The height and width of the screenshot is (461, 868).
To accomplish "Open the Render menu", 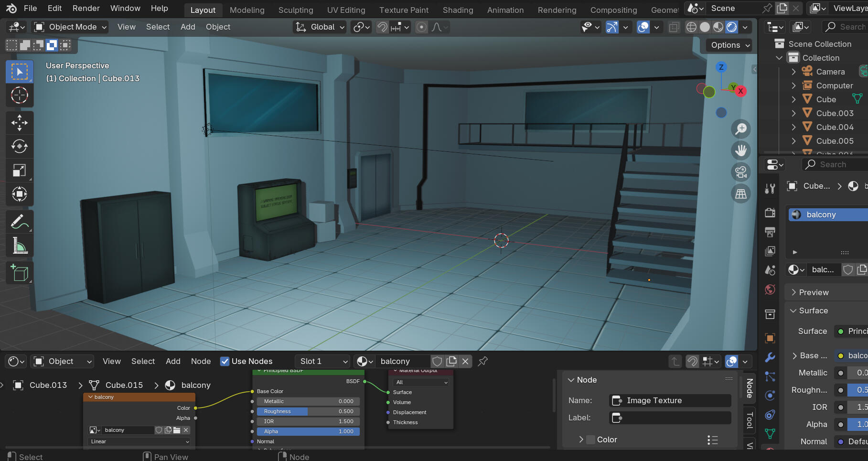I will (86, 9).
